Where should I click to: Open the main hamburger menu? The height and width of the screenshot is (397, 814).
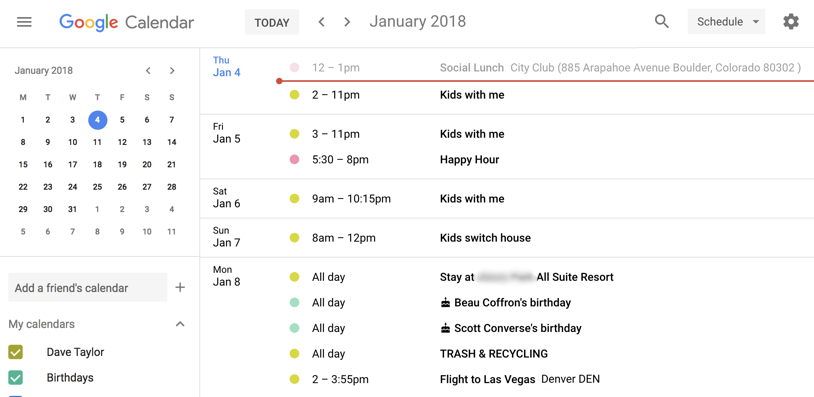point(24,22)
